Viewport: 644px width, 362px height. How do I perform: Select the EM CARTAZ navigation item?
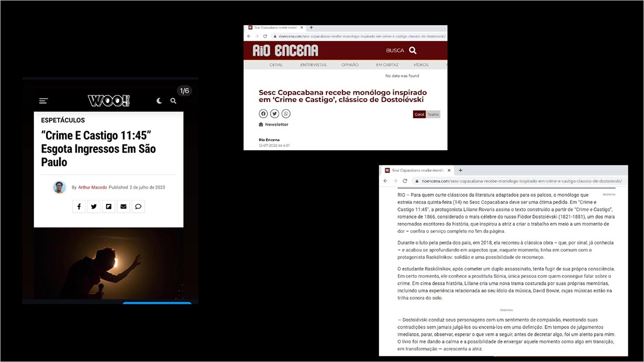pos(387,65)
